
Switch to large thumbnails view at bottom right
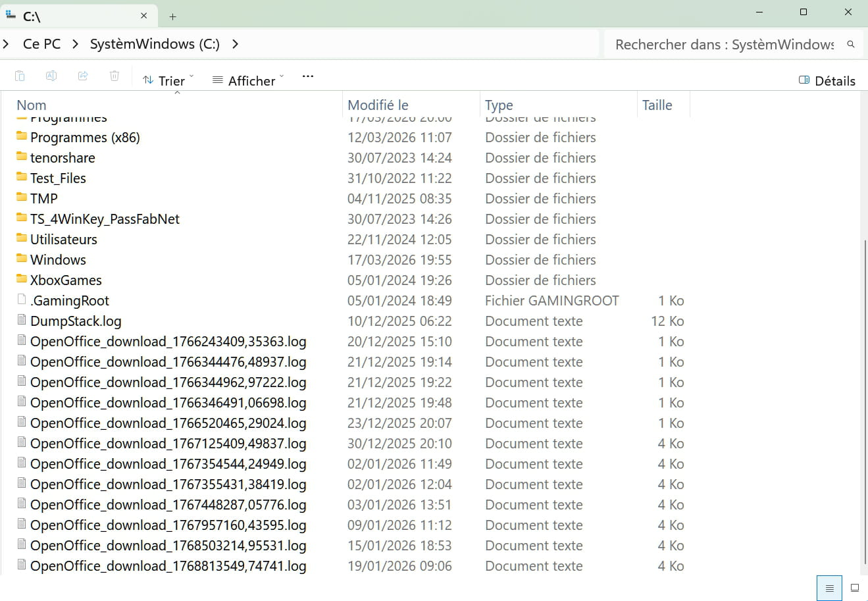pyautogui.click(x=855, y=588)
